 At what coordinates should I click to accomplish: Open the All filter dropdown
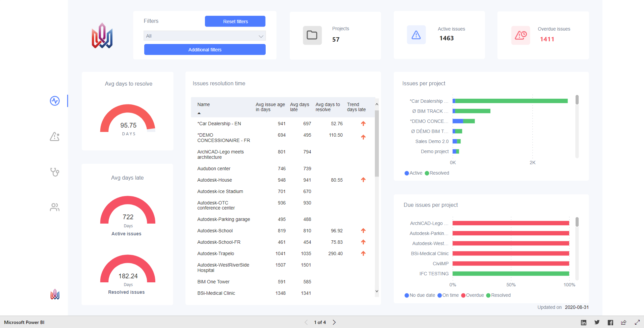point(205,36)
